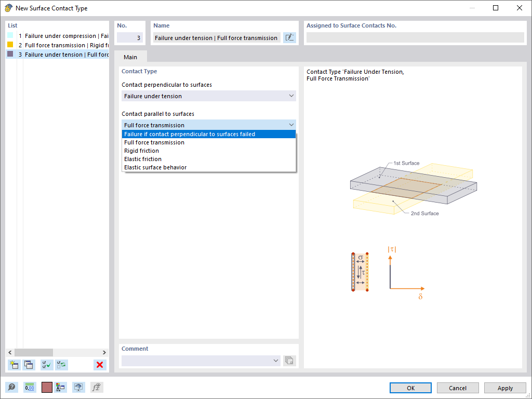The image size is (532, 399).
Task: Click the help question mark icon
Action: (x=11, y=387)
